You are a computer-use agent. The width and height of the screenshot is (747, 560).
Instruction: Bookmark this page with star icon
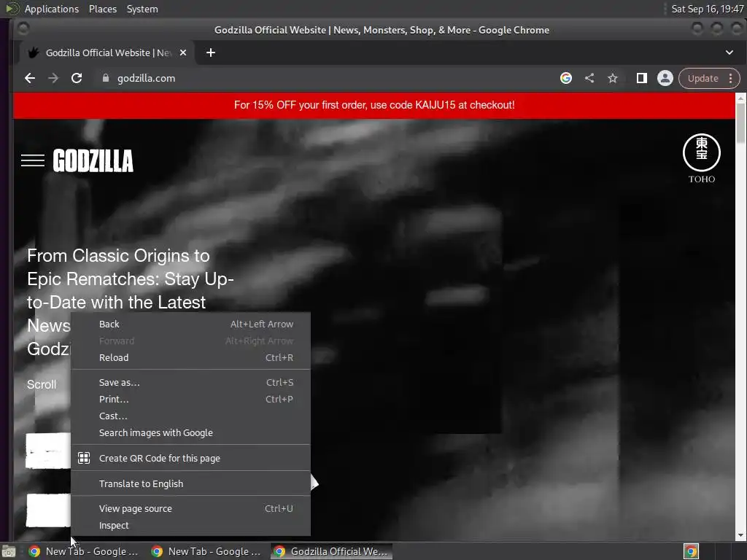click(613, 78)
